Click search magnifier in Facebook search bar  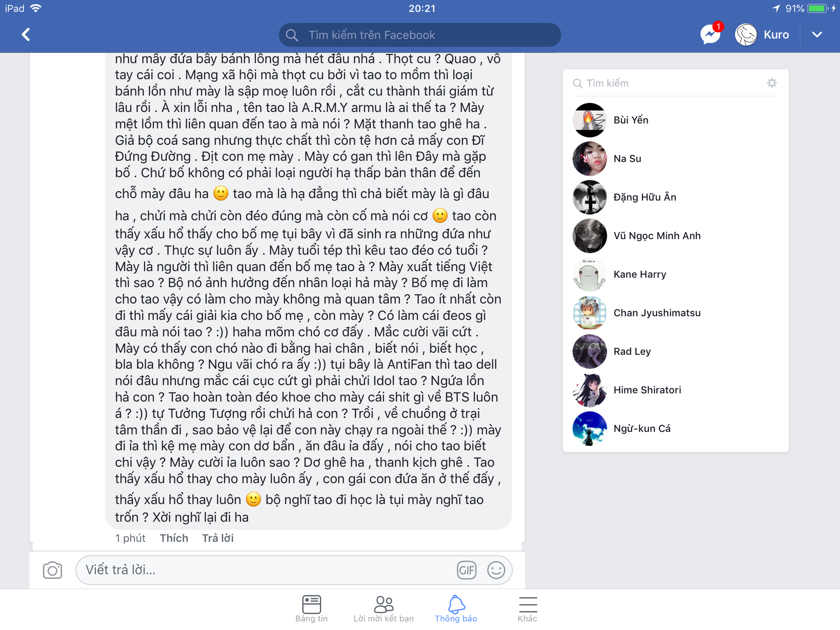pyautogui.click(x=292, y=35)
